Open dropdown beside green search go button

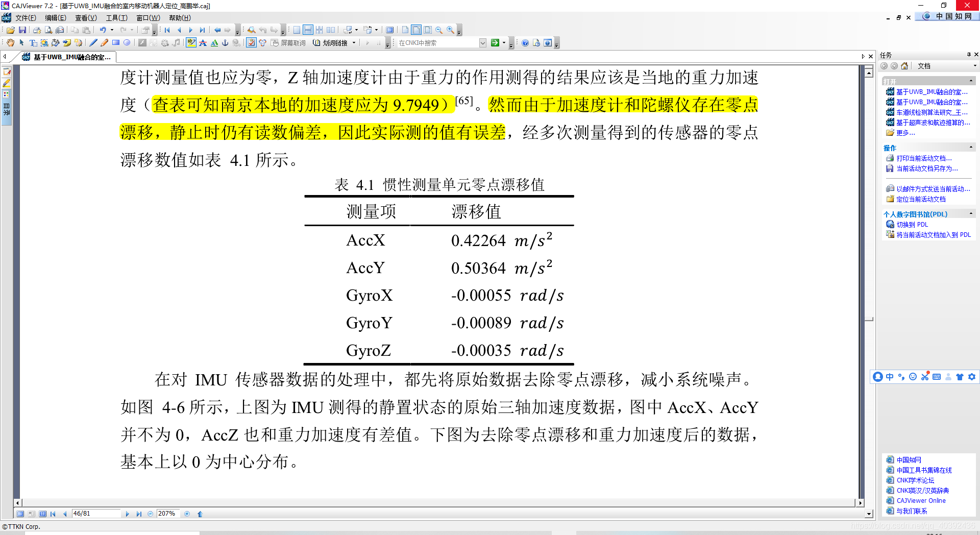tap(504, 43)
